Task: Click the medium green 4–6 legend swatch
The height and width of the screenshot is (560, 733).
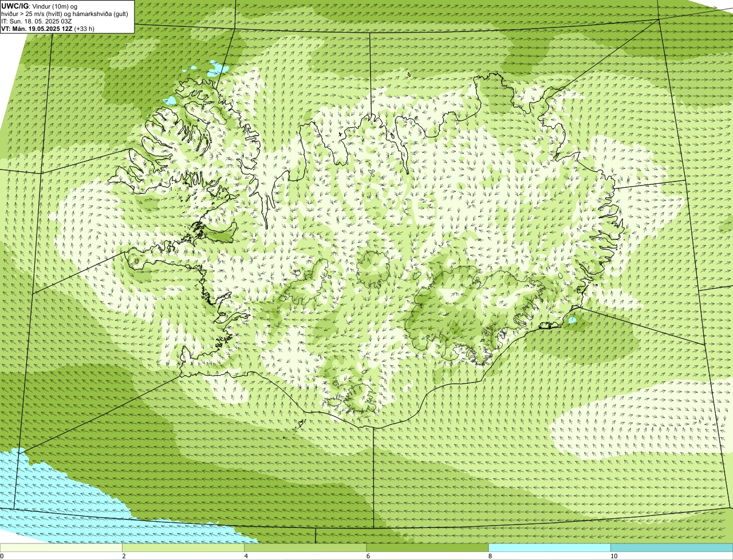Action: tap(305, 548)
